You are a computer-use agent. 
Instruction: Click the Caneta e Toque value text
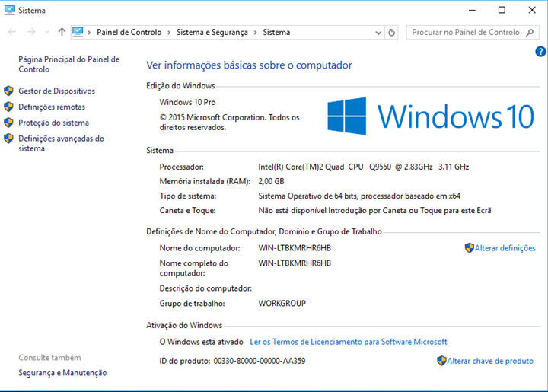click(x=374, y=211)
